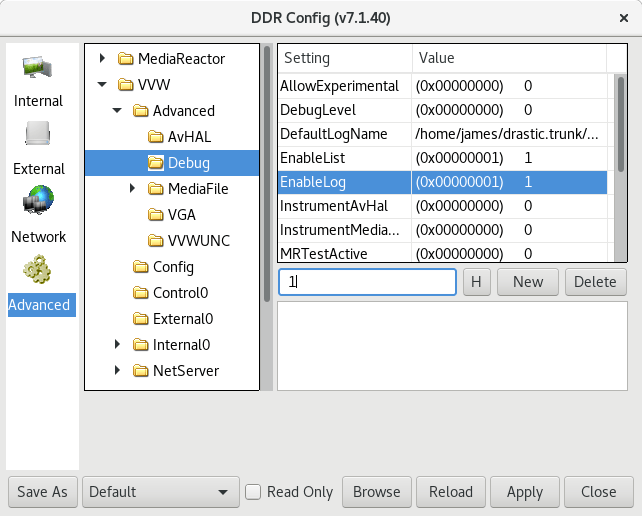Viewport: 642px width, 516px height.
Task: Select the DefaultLogName setting row
Action: point(443,134)
